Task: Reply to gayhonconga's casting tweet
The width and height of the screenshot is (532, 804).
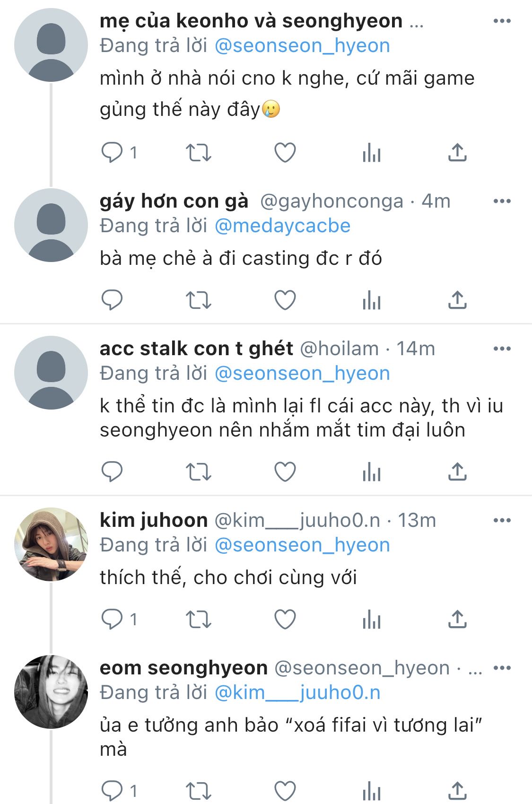Action: point(112,300)
